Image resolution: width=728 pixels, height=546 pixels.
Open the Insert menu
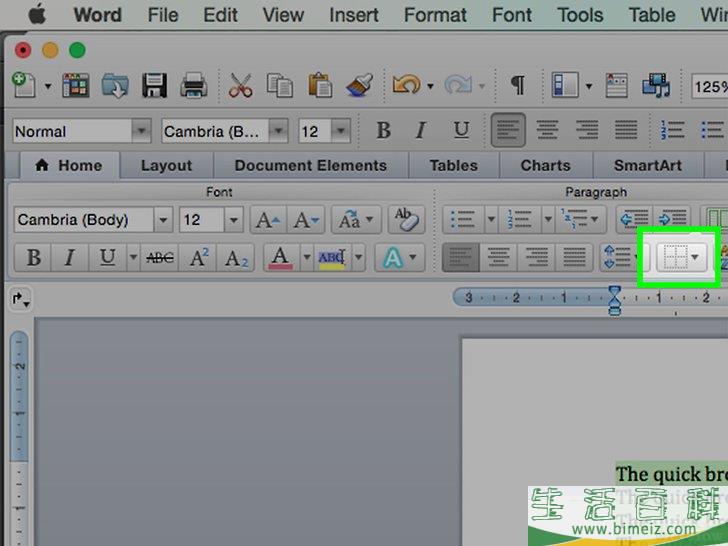[354, 15]
